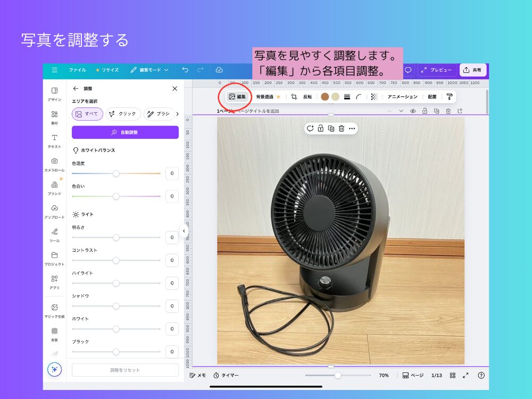532x399 pixels.
Task: Collapse the side panel with the arrow handle
Action: pyautogui.click(x=184, y=231)
